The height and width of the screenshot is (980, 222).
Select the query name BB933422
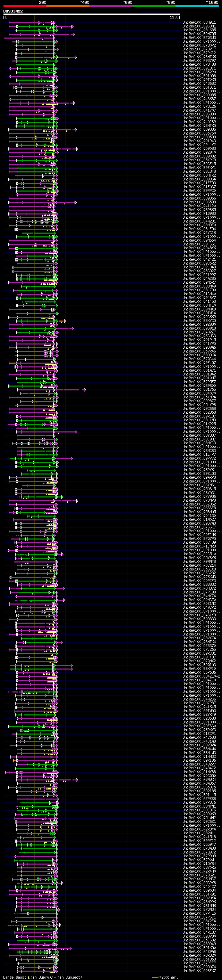pos(13,11)
